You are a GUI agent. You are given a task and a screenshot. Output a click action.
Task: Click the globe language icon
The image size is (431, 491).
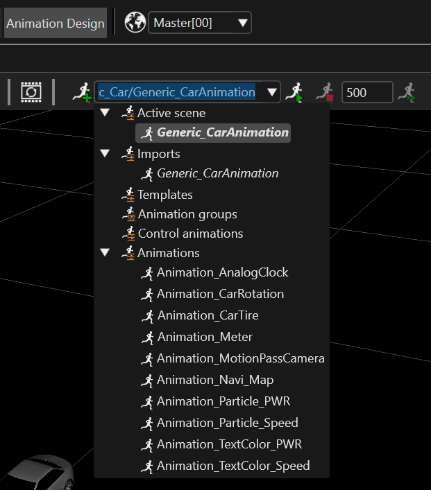click(135, 23)
